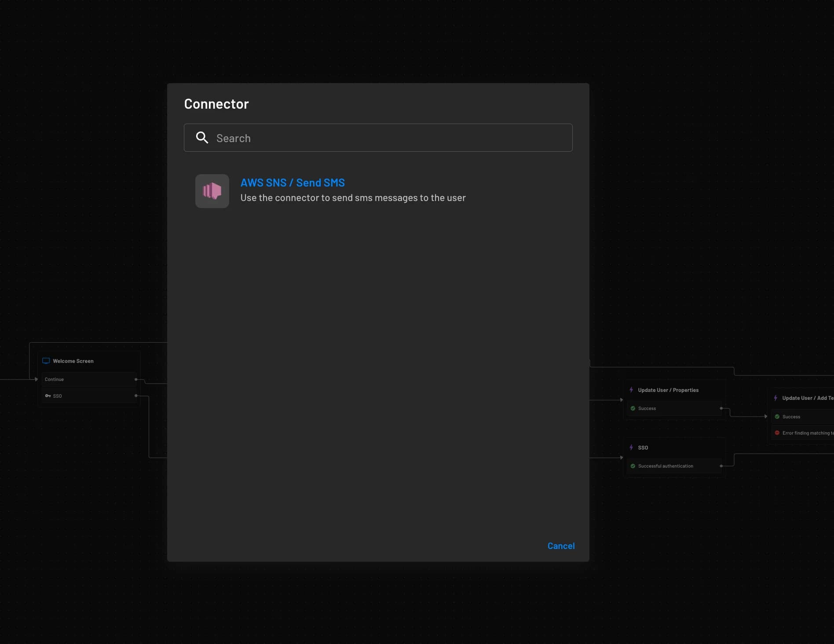Click the lightning icon on Update User / Add Te node
This screenshot has height=644, width=834.
[x=775, y=397]
